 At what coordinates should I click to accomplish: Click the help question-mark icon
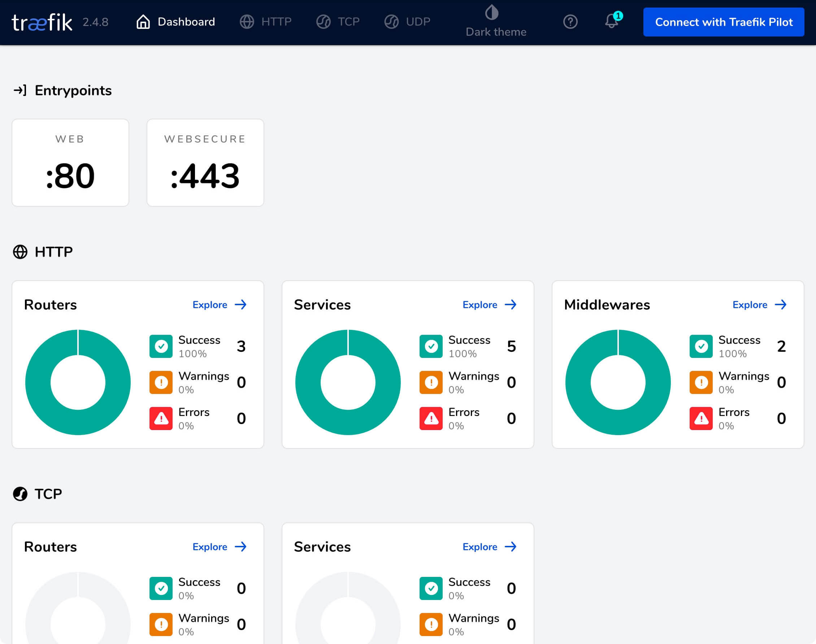tap(570, 22)
